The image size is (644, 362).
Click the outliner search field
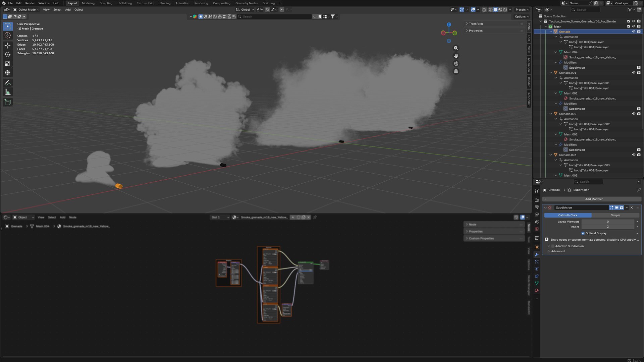[586, 10]
